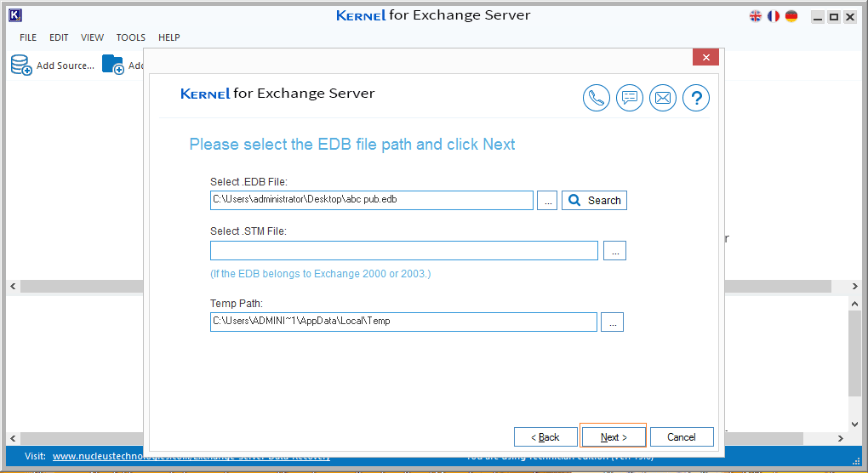Click into the Select .STM File field
This screenshot has width=868, height=473.
[404, 251]
